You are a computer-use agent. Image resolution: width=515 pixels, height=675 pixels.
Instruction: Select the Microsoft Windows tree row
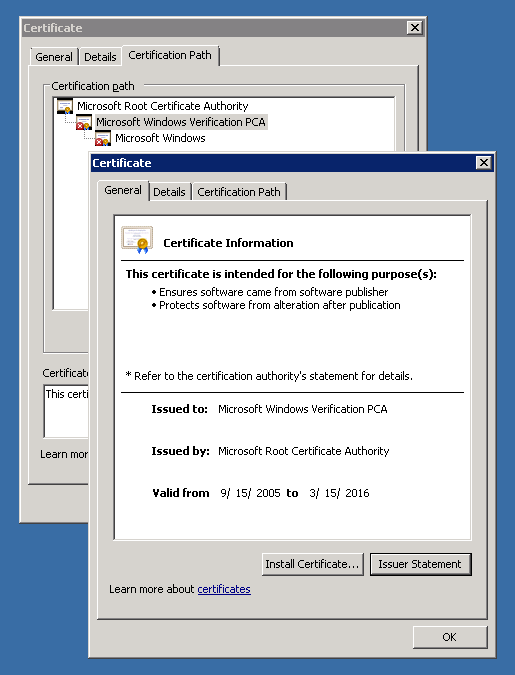coord(160,138)
